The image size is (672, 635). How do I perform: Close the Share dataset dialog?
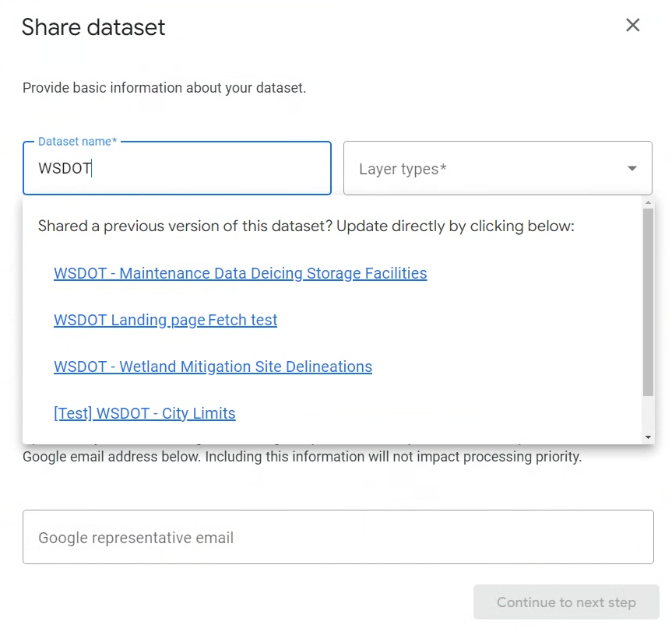(632, 25)
